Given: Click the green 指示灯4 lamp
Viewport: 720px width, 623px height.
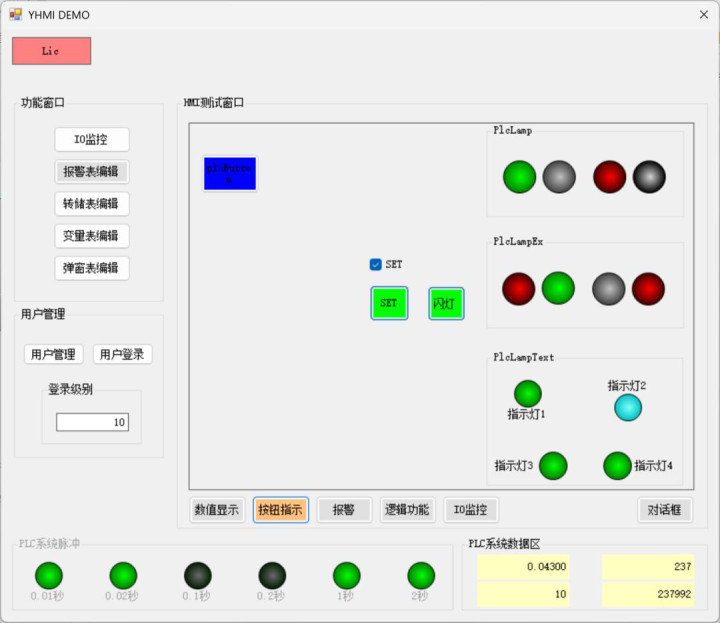Looking at the screenshot, I should coord(618,466).
